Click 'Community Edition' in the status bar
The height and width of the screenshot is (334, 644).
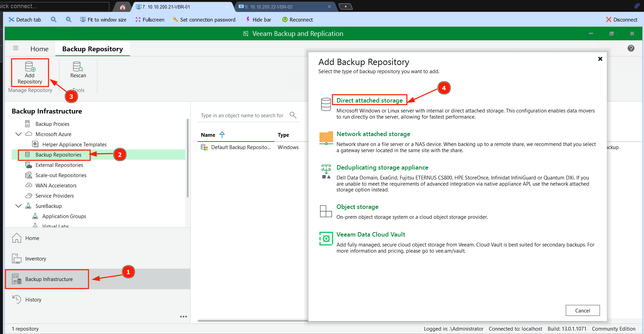(614, 329)
